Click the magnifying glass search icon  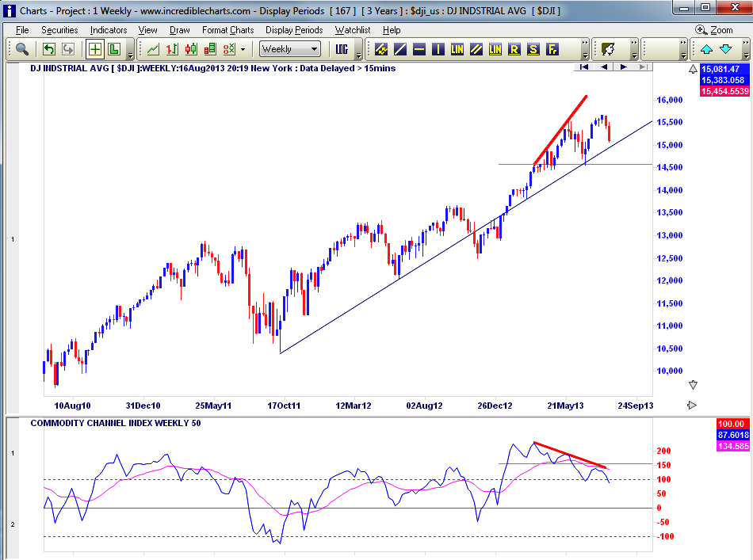tap(22, 49)
